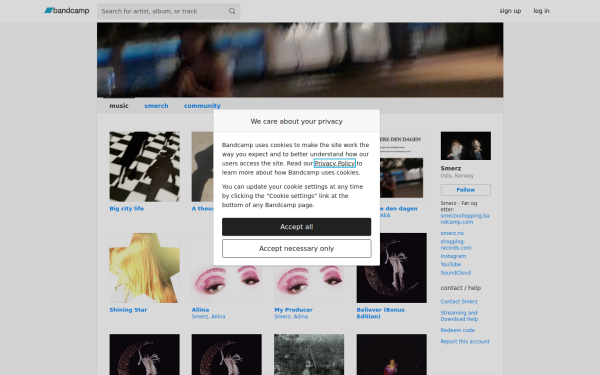Click the My Producer title link
This screenshot has width=600, height=375.
click(x=293, y=310)
